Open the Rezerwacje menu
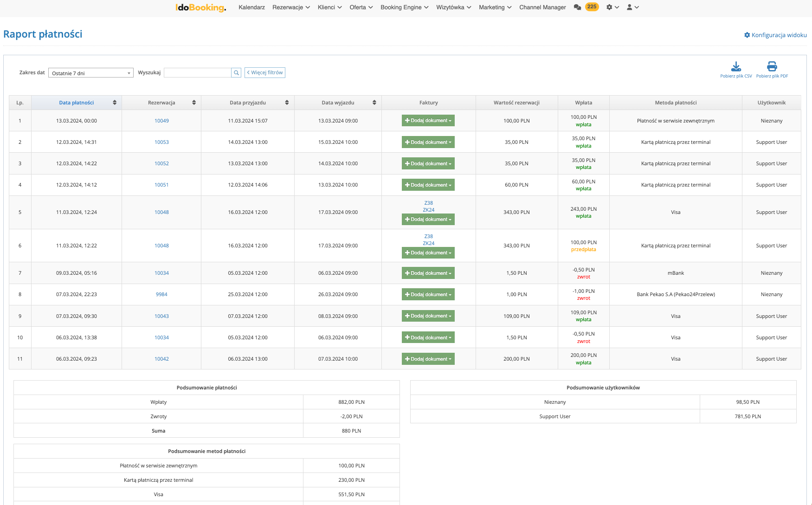Viewport: 812px width, 505px height. tap(291, 7)
